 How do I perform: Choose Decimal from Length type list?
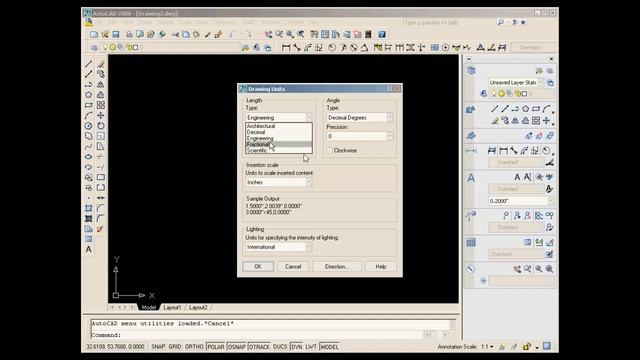[x=278, y=132]
